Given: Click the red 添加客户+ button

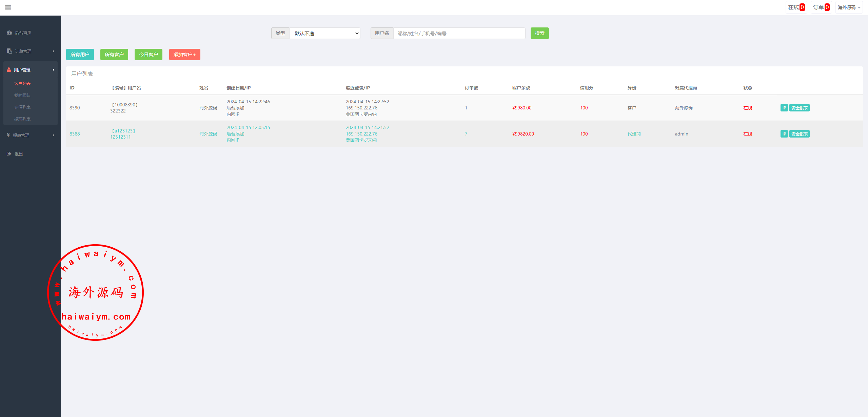Looking at the screenshot, I should [x=184, y=55].
